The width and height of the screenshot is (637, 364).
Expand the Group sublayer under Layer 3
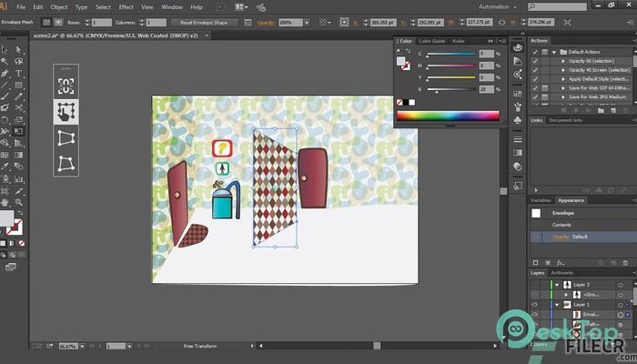click(x=566, y=295)
